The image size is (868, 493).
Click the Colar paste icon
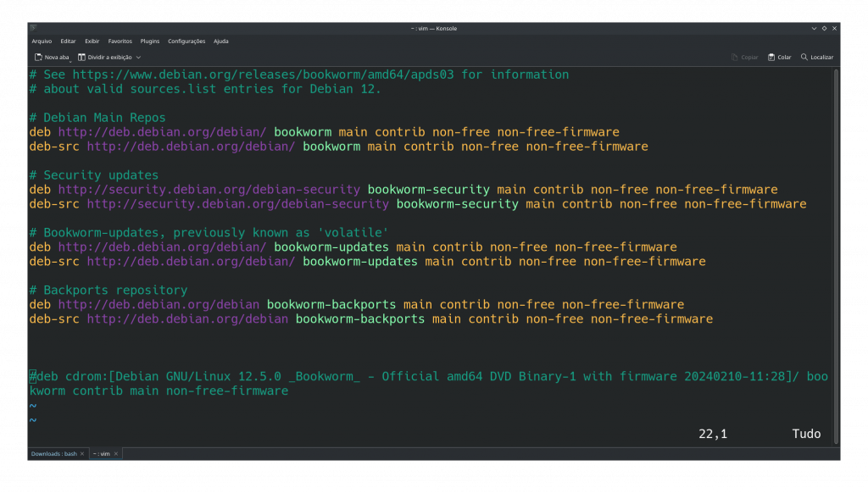pos(771,57)
